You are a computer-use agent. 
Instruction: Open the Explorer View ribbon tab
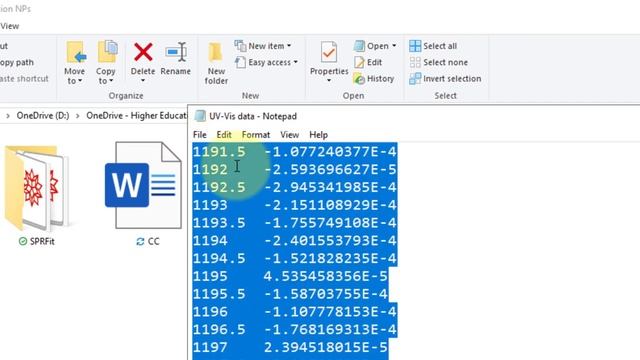[x=9, y=26]
